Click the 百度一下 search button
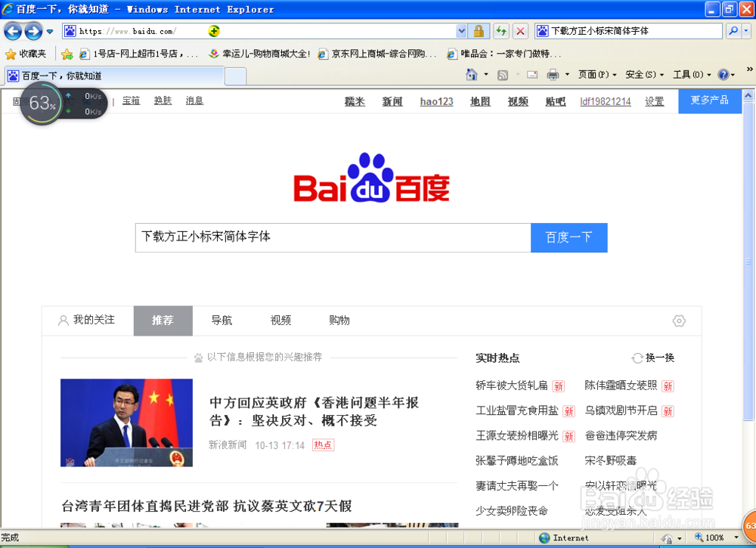Screen dimensions: 756x548 point(569,237)
